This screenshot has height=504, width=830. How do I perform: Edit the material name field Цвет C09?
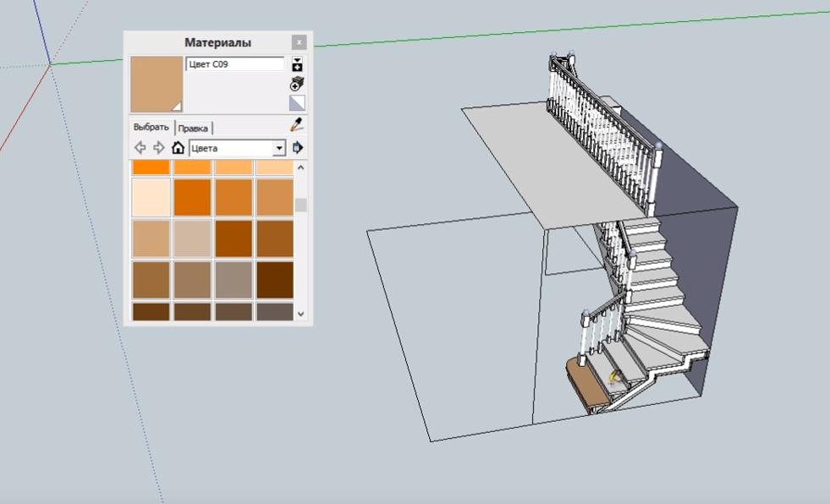235,64
